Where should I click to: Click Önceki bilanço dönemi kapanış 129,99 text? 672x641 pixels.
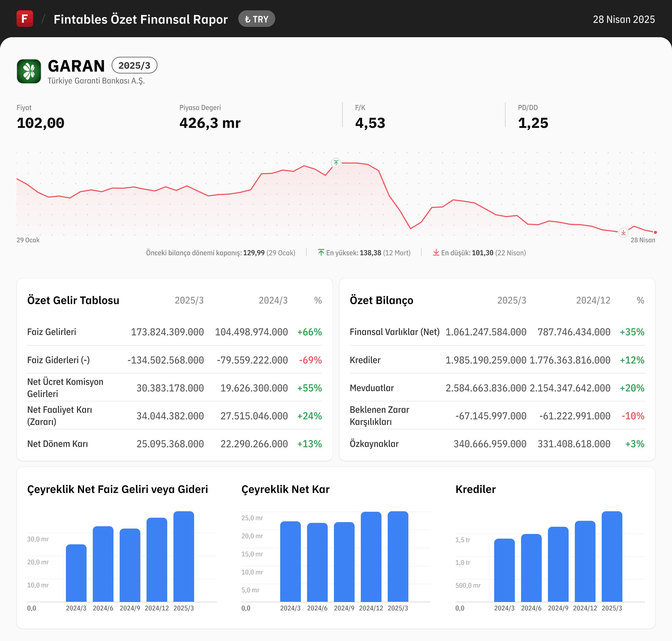click(220, 253)
